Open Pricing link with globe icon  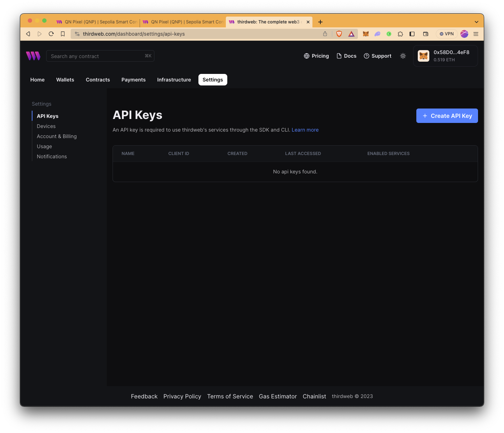click(x=316, y=56)
